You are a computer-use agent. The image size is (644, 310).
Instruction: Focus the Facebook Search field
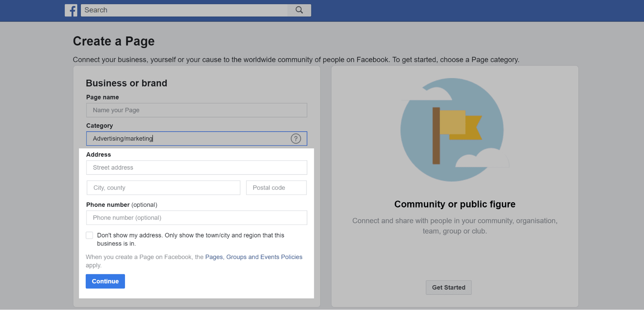coord(184,10)
